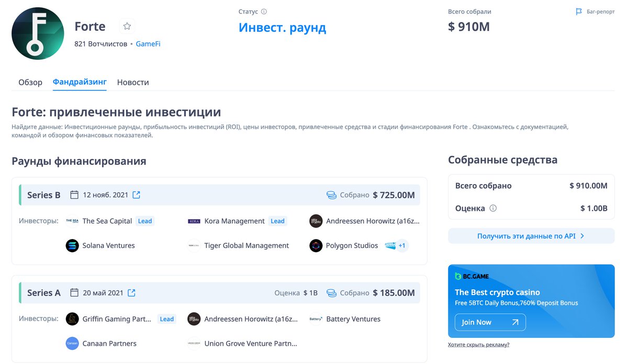Open the Баг-репорт flag icon
Image resolution: width=628 pixels, height=364 pixels.
(578, 12)
